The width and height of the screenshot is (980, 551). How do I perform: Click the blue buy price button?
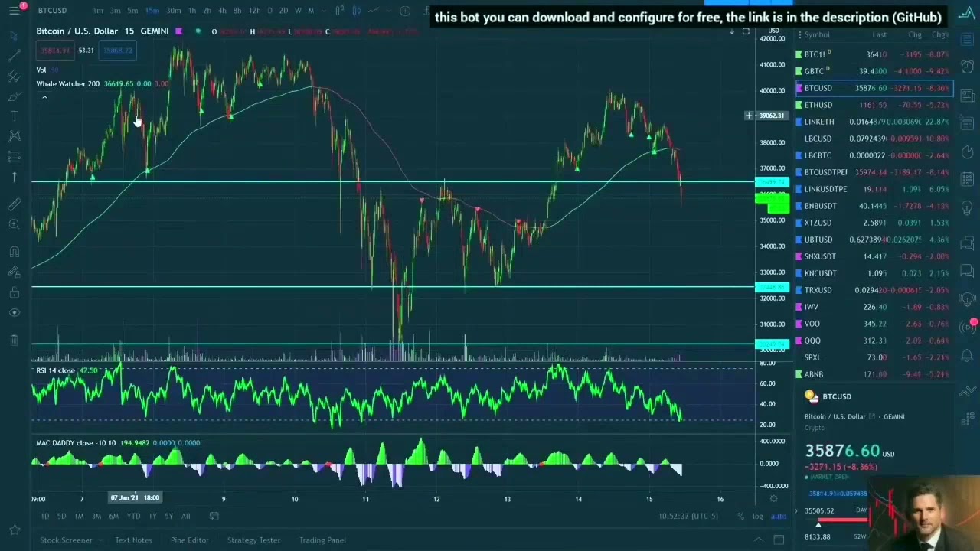point(118,51)
